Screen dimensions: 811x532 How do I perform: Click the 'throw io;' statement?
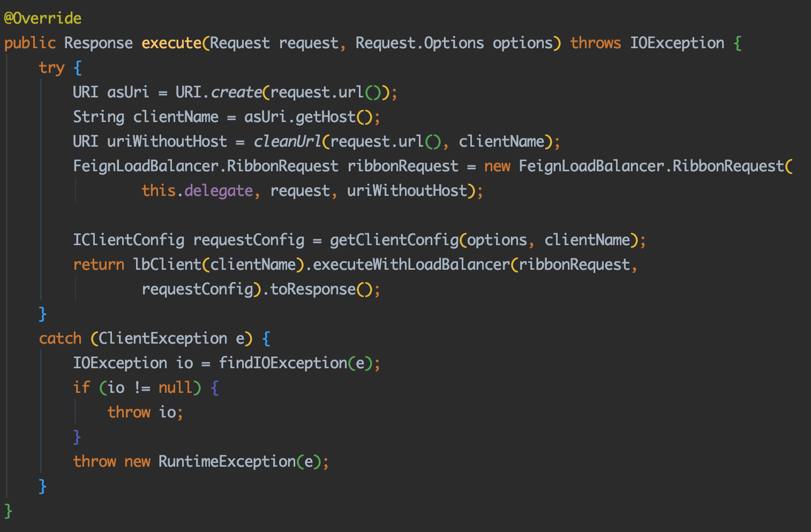point(145,412)
